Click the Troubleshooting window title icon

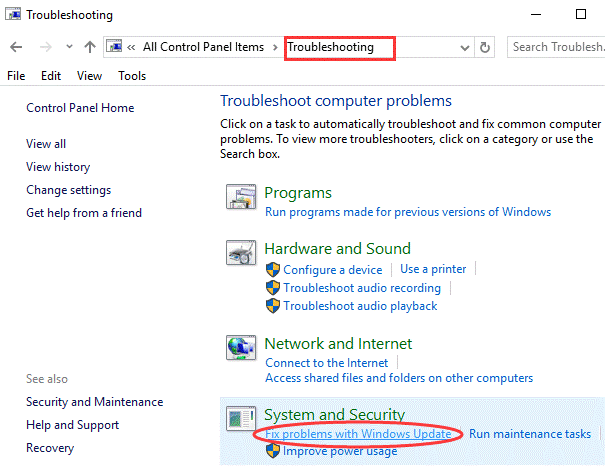(13, 15)
